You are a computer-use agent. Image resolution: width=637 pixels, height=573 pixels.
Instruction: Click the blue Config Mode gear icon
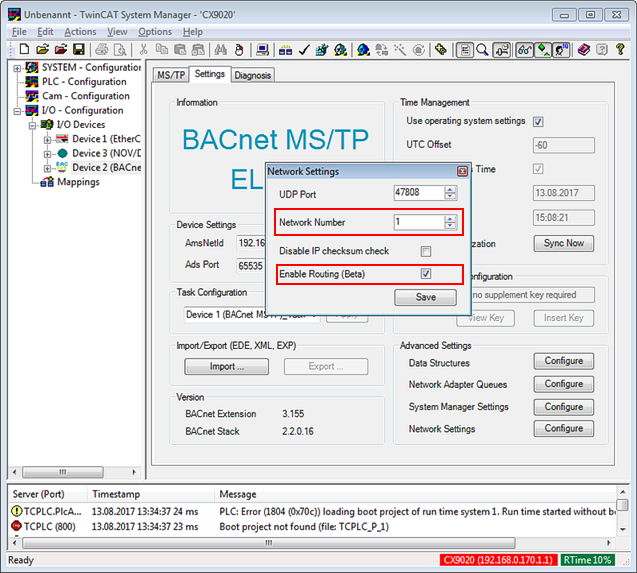[363, 50]
